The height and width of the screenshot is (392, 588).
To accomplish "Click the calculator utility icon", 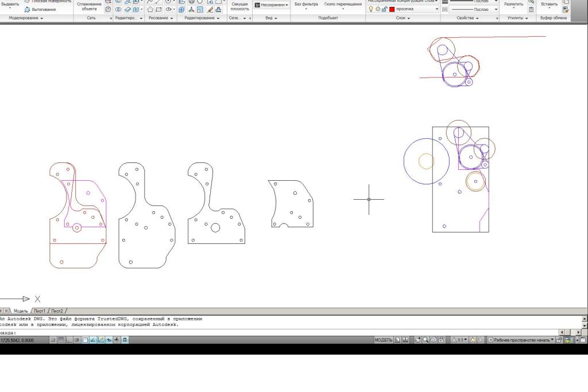I will [531, 9].
